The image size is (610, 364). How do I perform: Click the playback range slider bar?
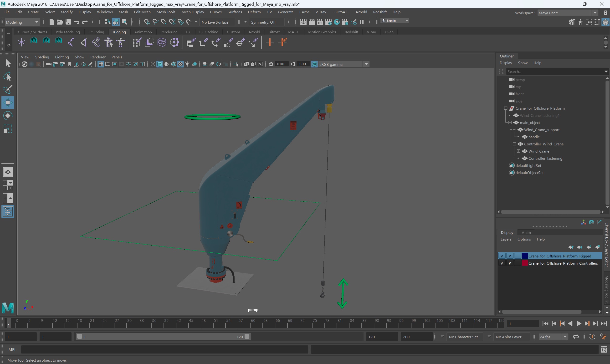coord(163,337)
